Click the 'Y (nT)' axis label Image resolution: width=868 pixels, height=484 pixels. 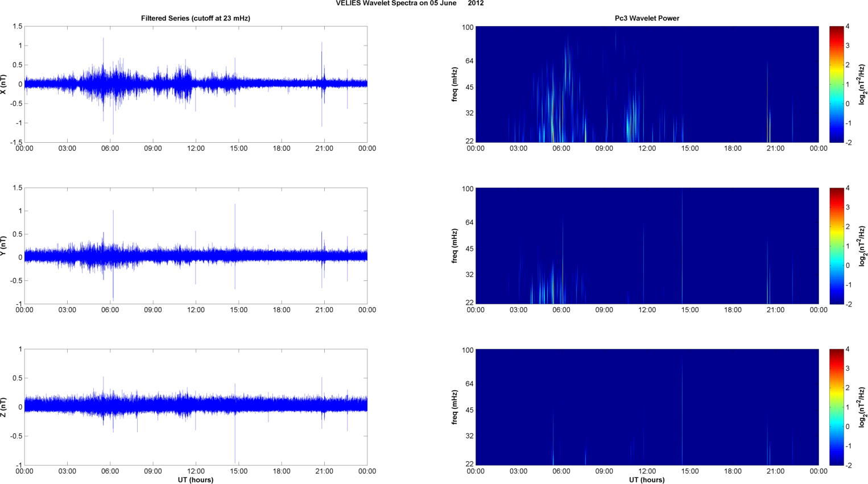(x=3, y=246)
